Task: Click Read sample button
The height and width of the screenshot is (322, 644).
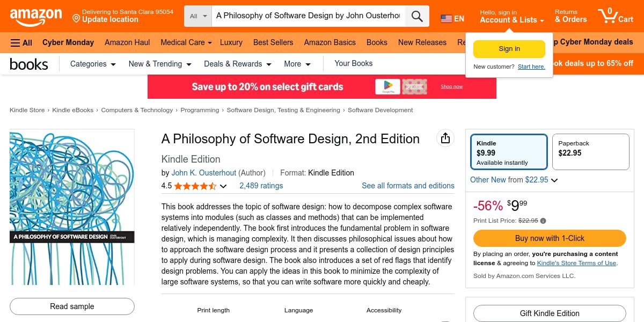Action: click(x=72, y=306)
